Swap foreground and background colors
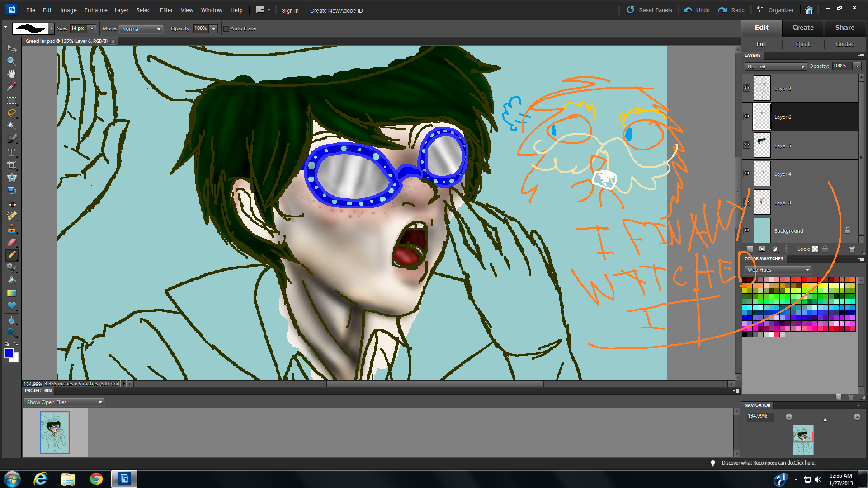The image size is (868, 488). pyautogui.click(x=16, y=344)
